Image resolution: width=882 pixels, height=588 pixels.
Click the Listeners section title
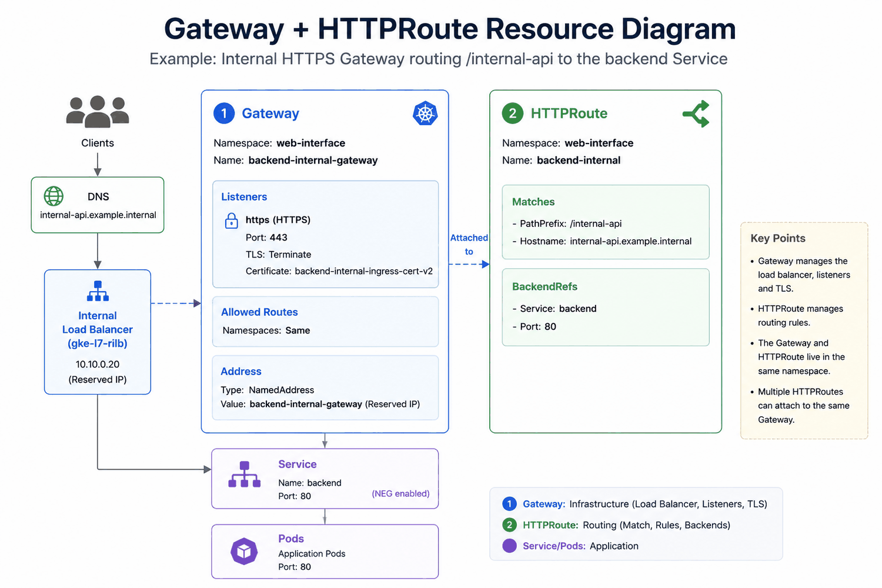[x=244, y=197]
